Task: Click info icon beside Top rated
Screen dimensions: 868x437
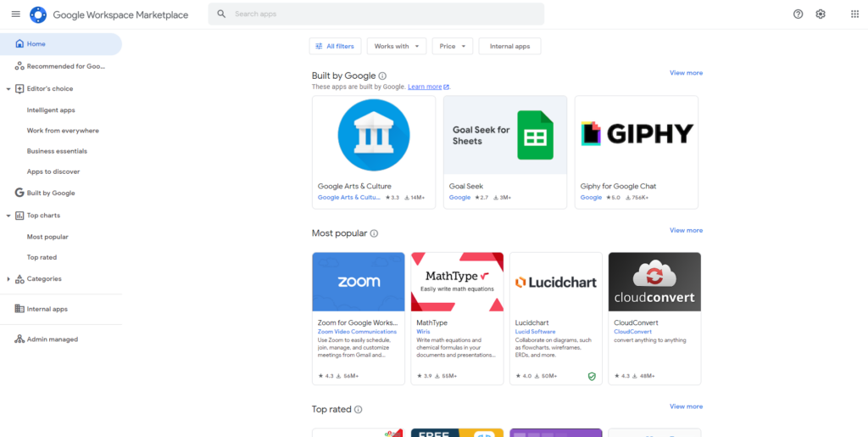Action: click(x=359, y=410)
